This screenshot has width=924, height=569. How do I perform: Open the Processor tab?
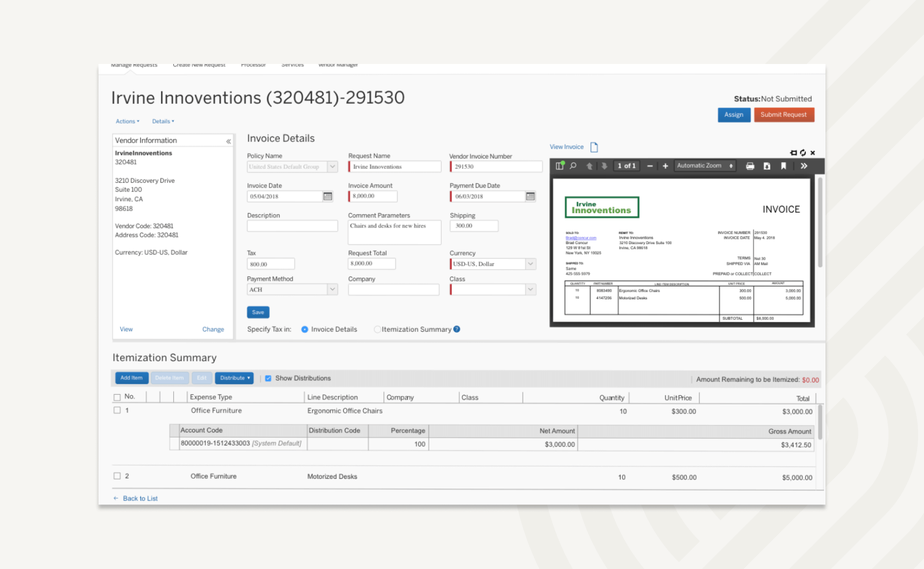(253, 65)
